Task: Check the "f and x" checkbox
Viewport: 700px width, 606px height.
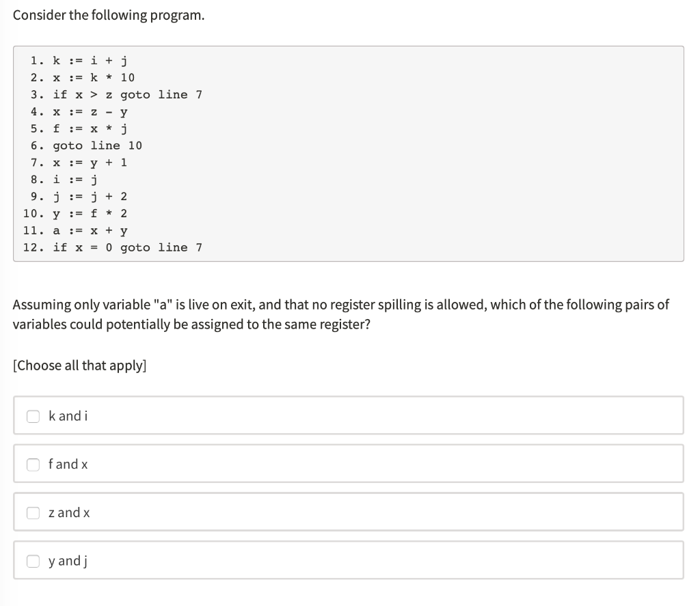Action: [33, 464]
